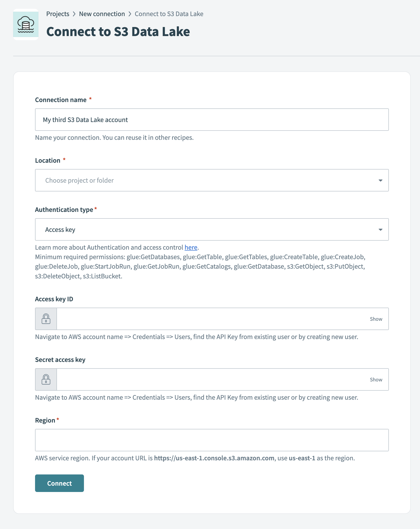This screenshot has width=420, height=529.
Task: Focus the Region text field
Action: coord(211,440)
